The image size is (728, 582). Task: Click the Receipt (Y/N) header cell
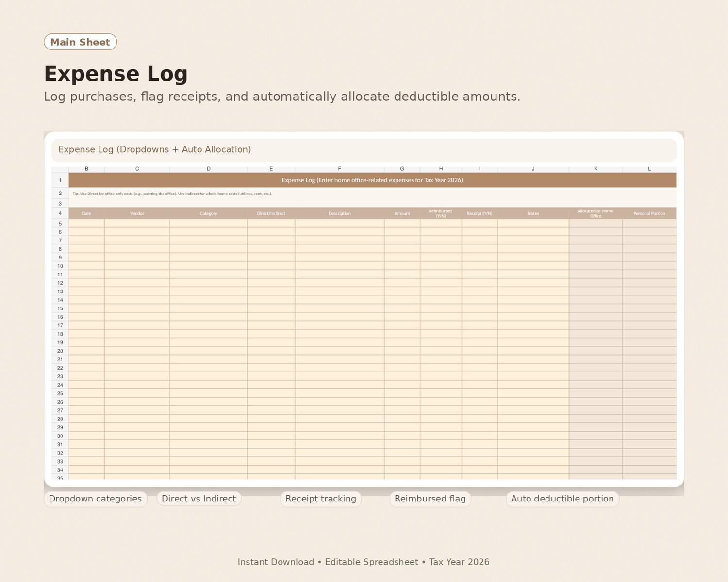coord(480,213)
